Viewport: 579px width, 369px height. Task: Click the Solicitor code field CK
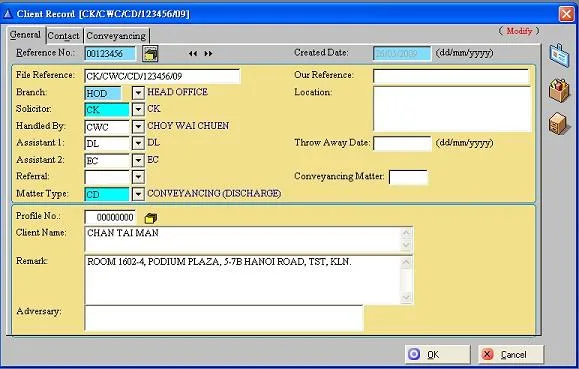(107, 110)
